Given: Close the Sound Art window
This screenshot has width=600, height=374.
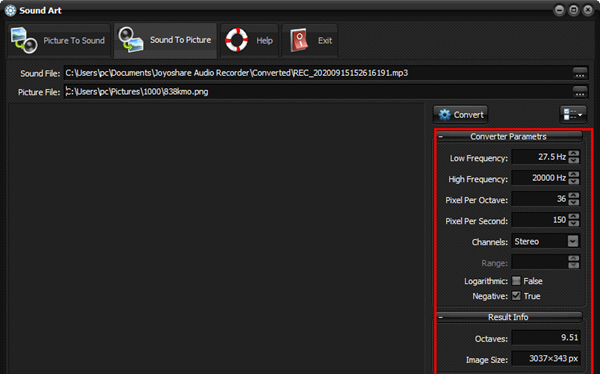Looking at the screenshot, I should click(x=588, y=10).
